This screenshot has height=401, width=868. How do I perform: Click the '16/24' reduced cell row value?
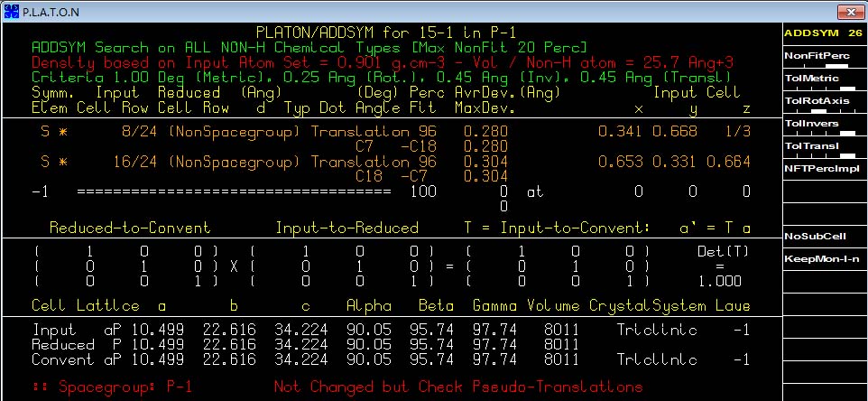tap(135, 162)
